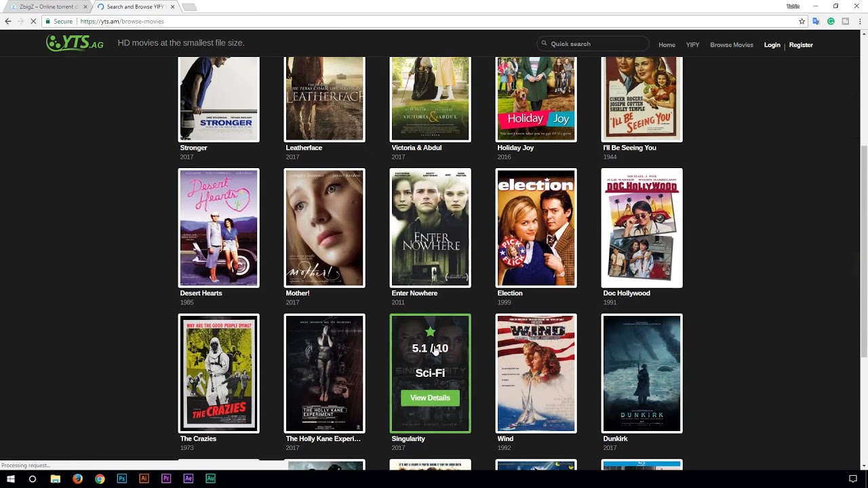The width and height of the screenshot is (868, 488).
Task: Open the Victoria & Abdul poster
Action: 430,99
